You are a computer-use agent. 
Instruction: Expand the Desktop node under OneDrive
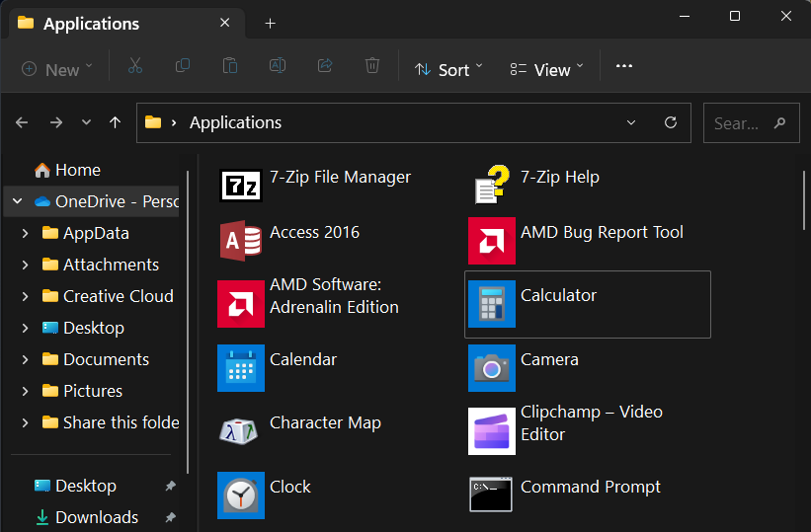[x=25, y=328]
